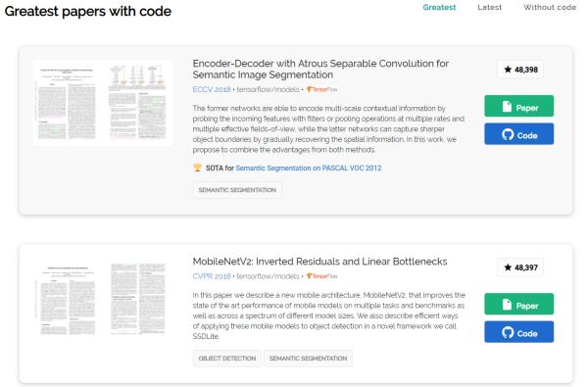Open GitHub Code for MobileNetV2

pos(518,332)
